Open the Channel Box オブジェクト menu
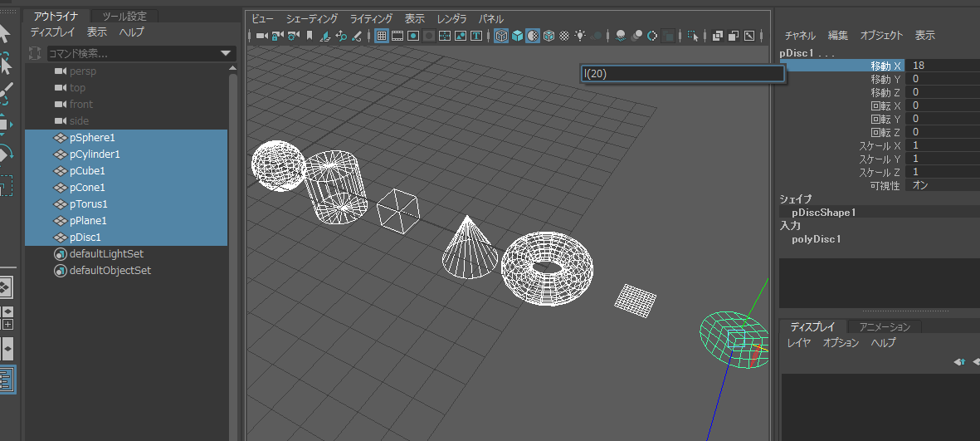The height and width of the screenshot is (441, 980). click(x=881, y=36)
